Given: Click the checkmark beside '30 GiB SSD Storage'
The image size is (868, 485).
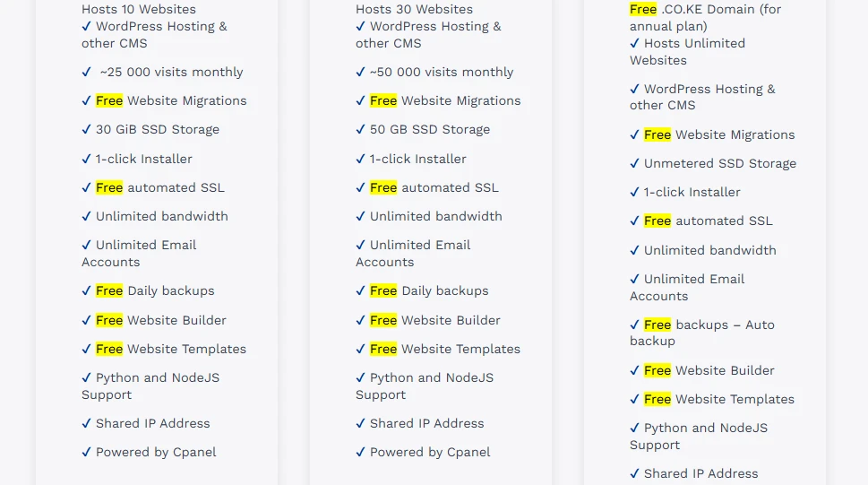Looking at the screenshot, I should point(86,129).
